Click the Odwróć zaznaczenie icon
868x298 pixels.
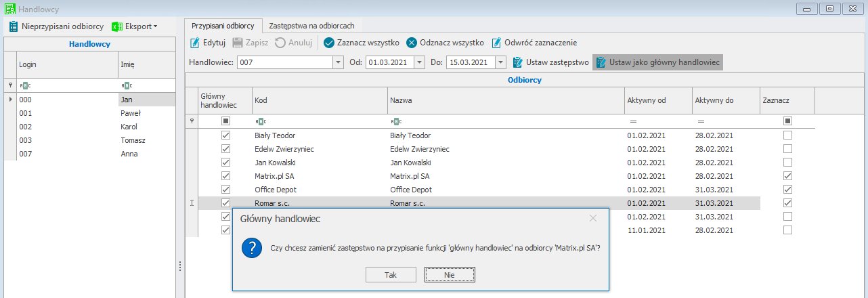(x=496, y=43)
